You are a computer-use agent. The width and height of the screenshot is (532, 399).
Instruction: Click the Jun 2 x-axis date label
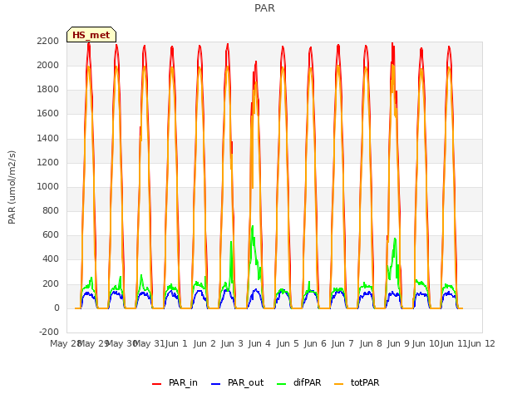[x=204, y=344]
